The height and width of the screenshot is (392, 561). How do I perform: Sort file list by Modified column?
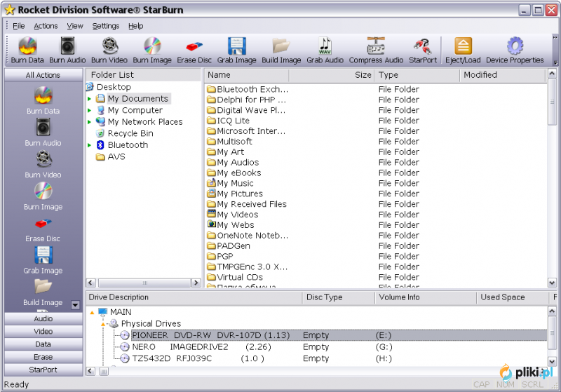502,75
